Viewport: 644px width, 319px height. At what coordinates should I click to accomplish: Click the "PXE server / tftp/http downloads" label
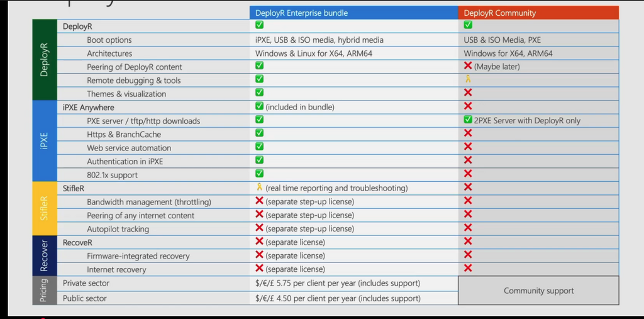click(143, 121)
